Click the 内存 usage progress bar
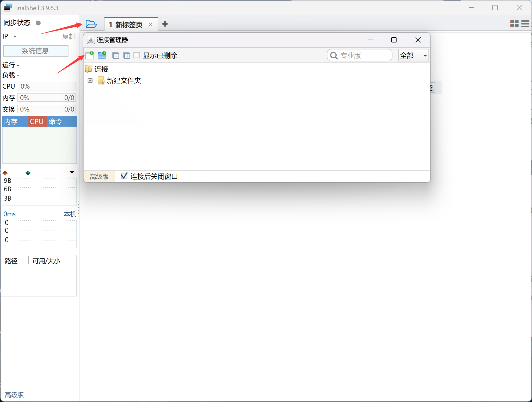 coord(47,98)
